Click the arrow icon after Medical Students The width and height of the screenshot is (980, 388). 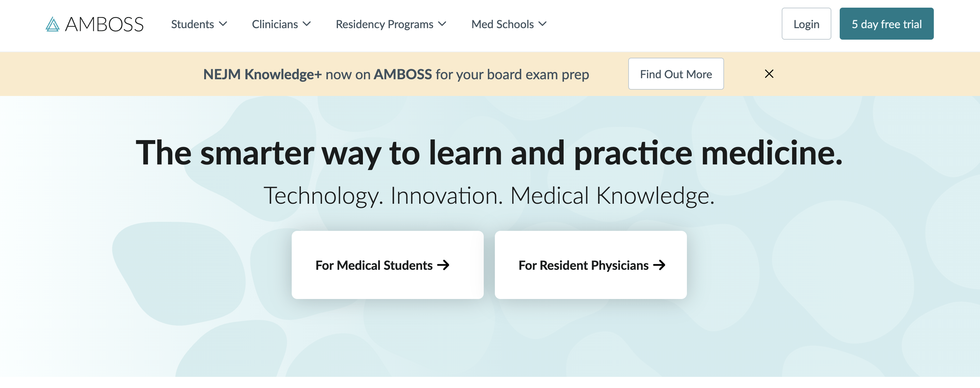tap(443, 265)
